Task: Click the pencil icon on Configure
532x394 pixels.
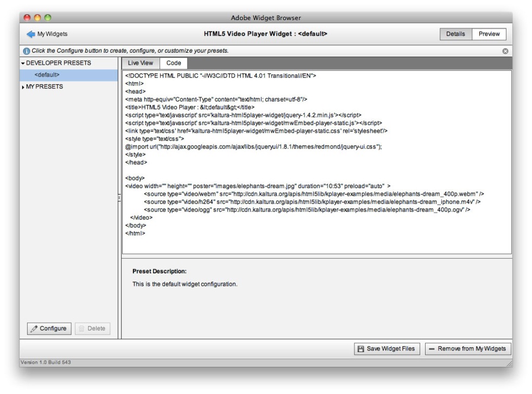Action: click(34, 328)
